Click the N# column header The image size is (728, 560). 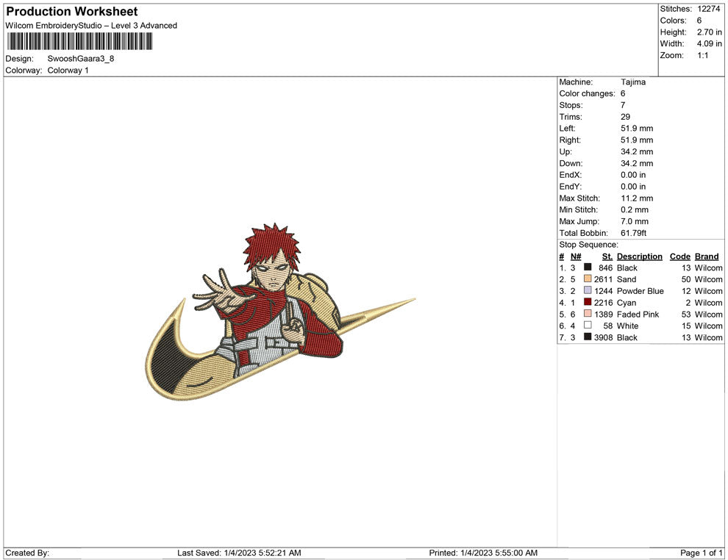[x=576, y=256]
